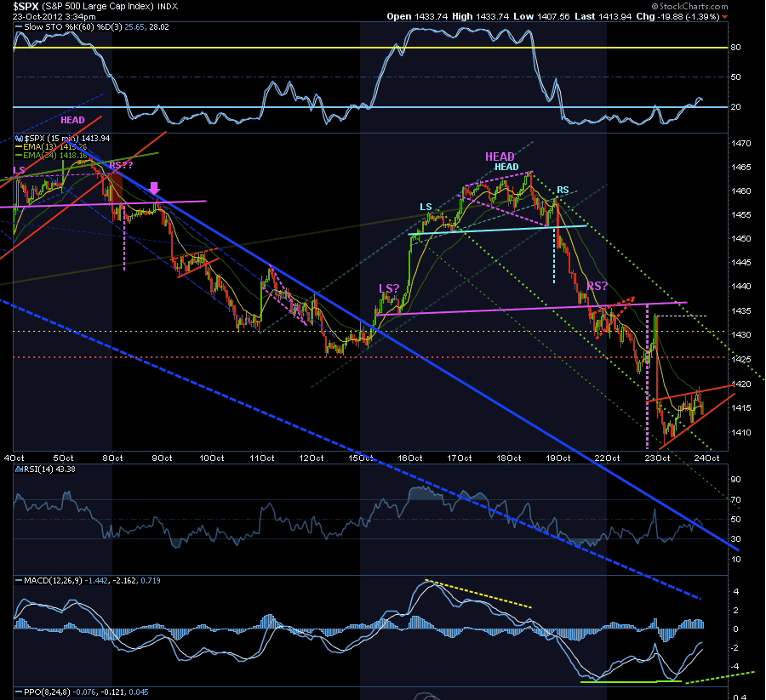Click the magenta 'LS?' annotation
The width and height of the screenshot is (766, 700).
[x=389, y=288]
